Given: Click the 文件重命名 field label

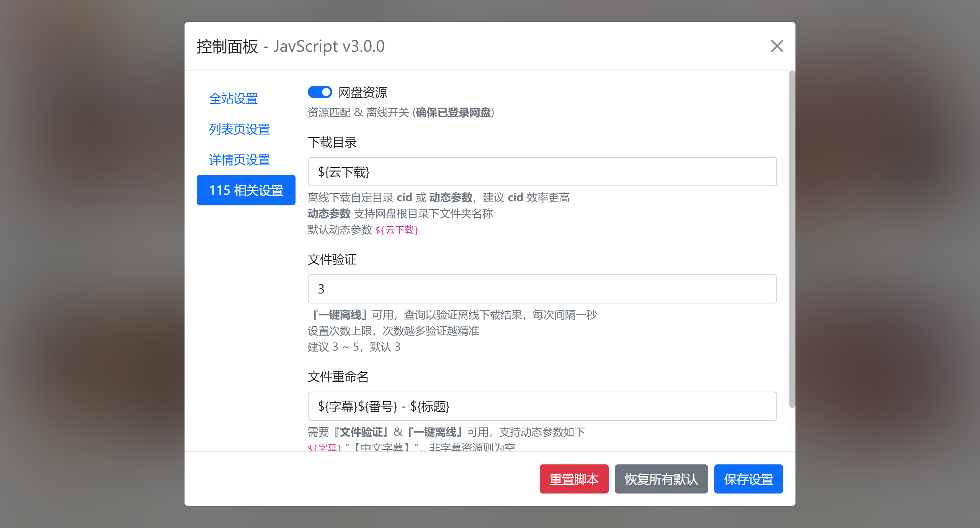Looking at the screenshot, I should click(x=338, y=377).
